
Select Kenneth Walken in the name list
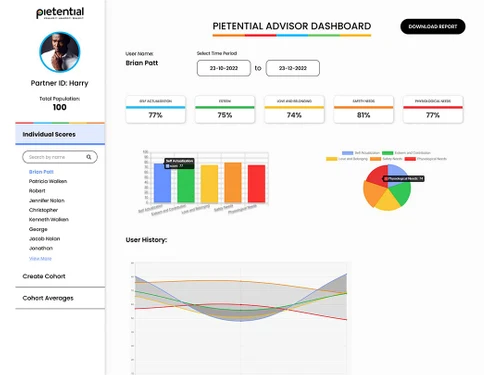click(49, 219)
